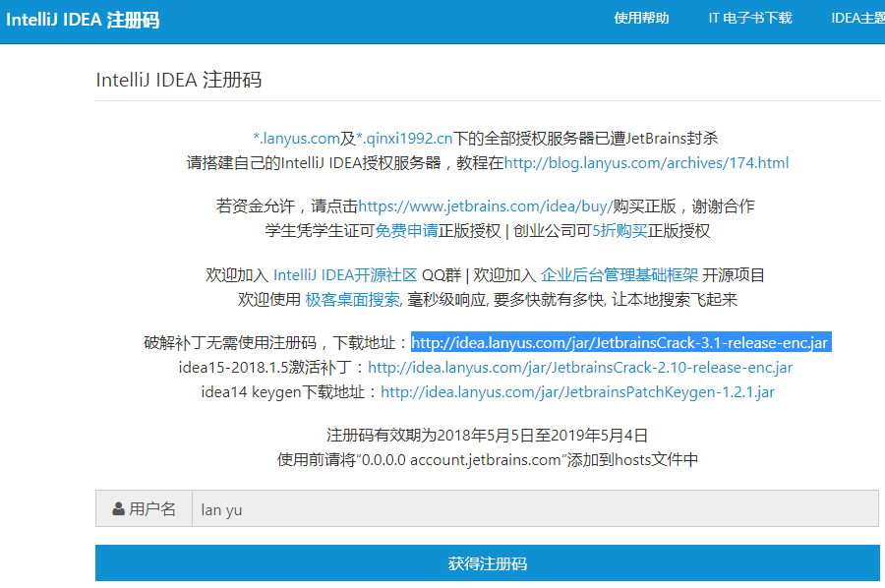Click the JetbrainsPatchKeygen-1.2.1.jar download link
This screenshot has width=885, height=588.
click(x=578, y=392)
